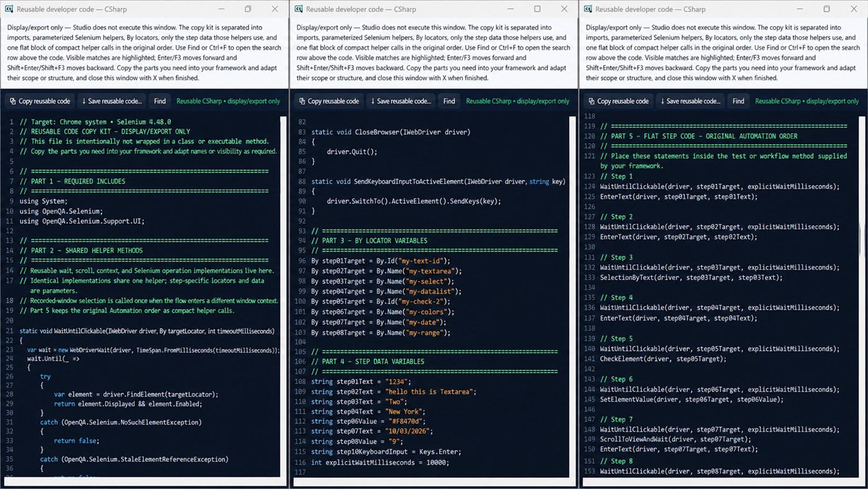Screen dimensions: 868x489
Task: Click 'PART 5 – FLAT STEP CODE' comment line
Action: pos(698,136)
